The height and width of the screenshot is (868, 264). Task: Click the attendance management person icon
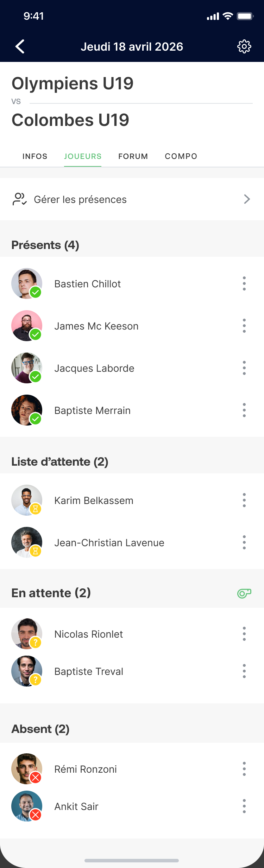[19, 199]
